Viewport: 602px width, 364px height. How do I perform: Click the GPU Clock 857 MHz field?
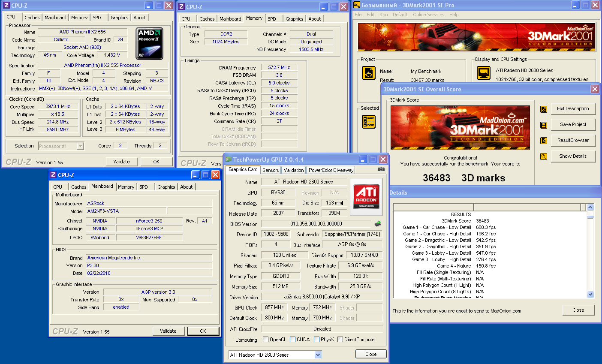(x=274, y=307)
